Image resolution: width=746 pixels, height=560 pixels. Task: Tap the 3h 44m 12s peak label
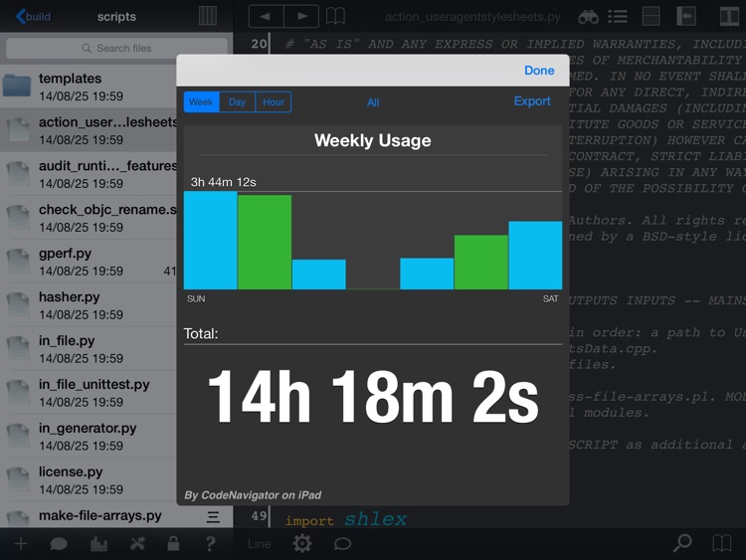(223, 182)
